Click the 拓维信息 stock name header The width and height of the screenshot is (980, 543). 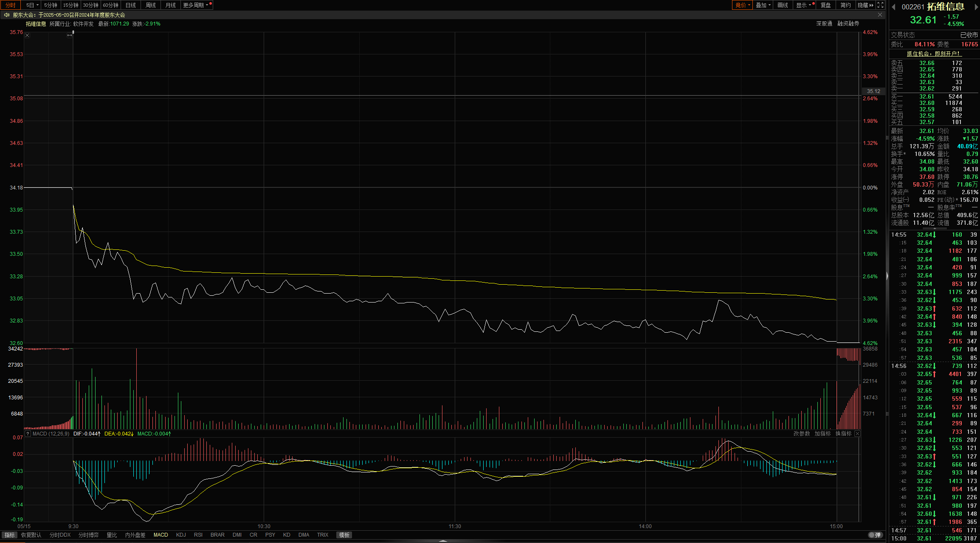(x=946, y=7)
